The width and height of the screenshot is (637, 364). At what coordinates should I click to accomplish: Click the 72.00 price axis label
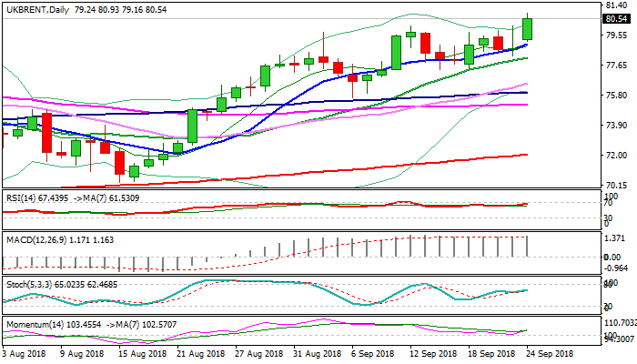(x=615, y=156)
